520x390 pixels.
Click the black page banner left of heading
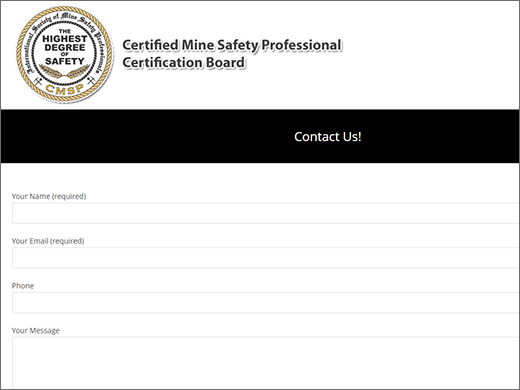click(x=147, y=136)
